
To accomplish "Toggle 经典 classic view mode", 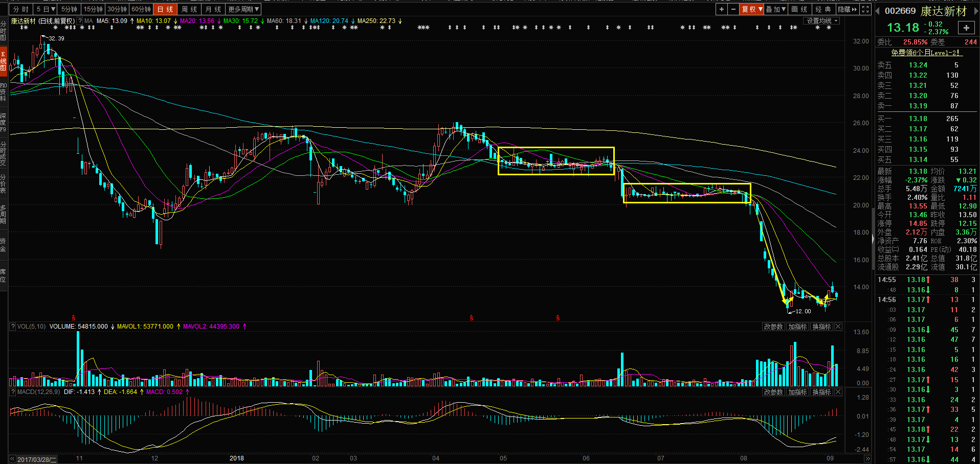I will coord(823,9).
